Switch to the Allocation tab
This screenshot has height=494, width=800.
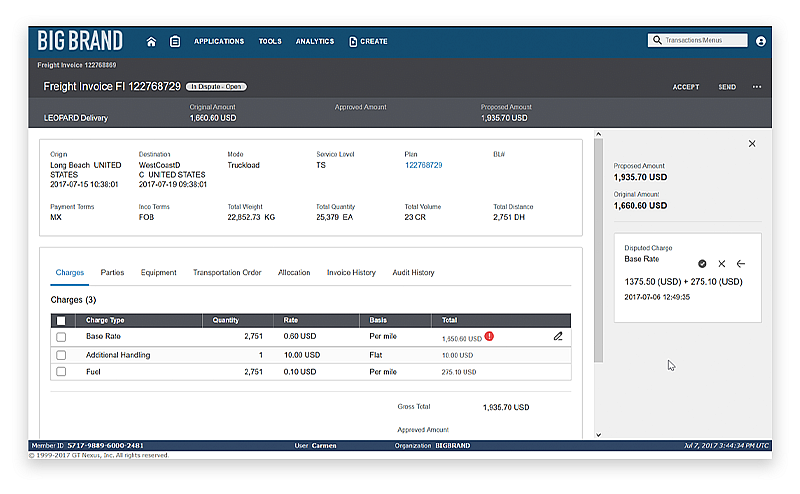tap(294, 273)
